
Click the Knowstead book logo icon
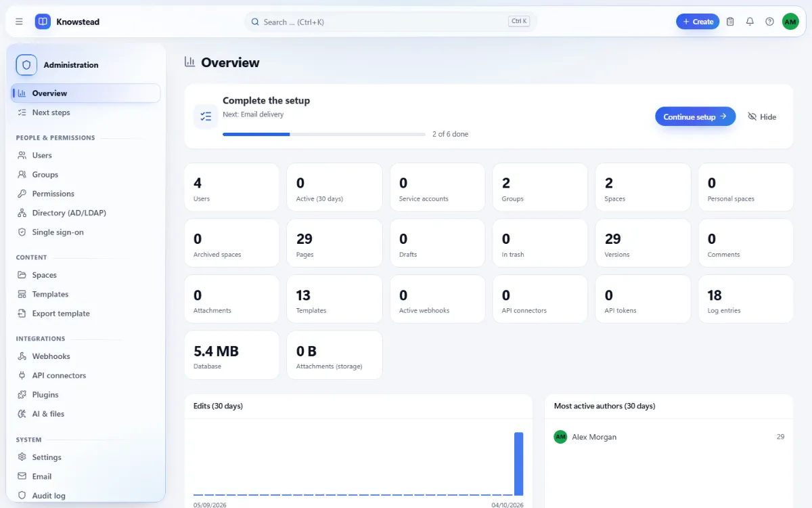click(43, 22)
